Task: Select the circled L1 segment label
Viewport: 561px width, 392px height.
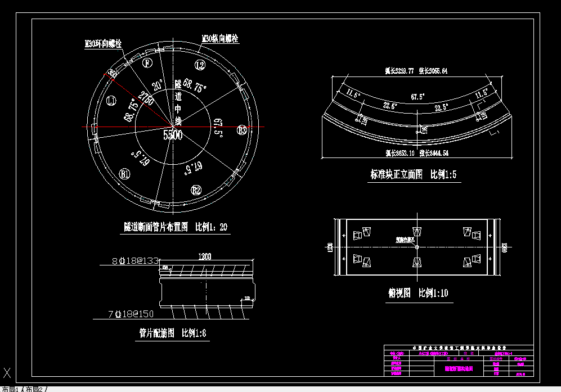Action: click(x=111, y=101)
